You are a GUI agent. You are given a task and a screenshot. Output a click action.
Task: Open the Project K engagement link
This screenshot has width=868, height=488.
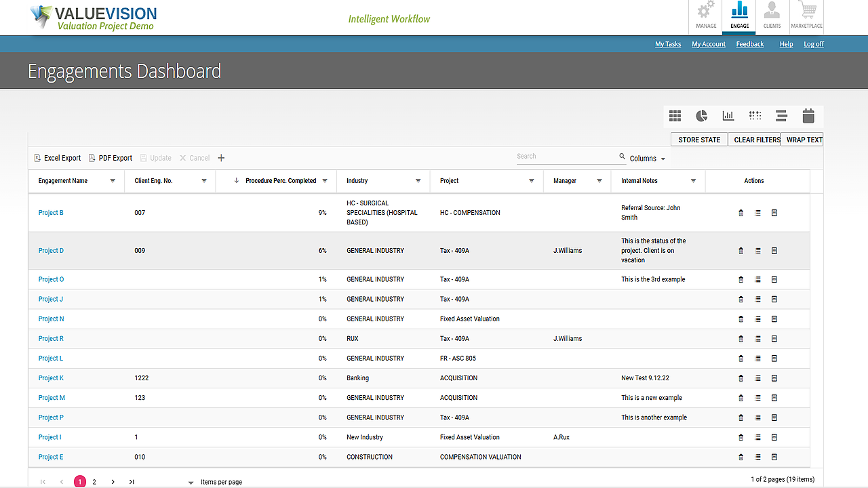[x=51, y=378]
